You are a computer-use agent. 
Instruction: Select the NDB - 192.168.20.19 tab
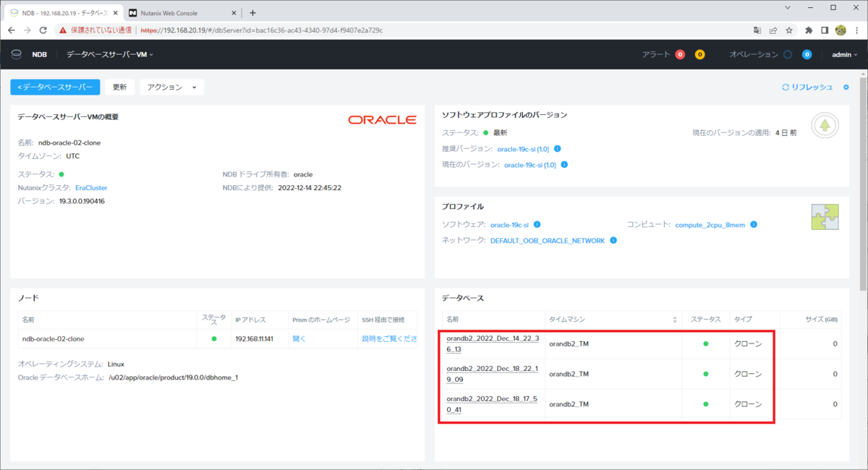point(64,13)
